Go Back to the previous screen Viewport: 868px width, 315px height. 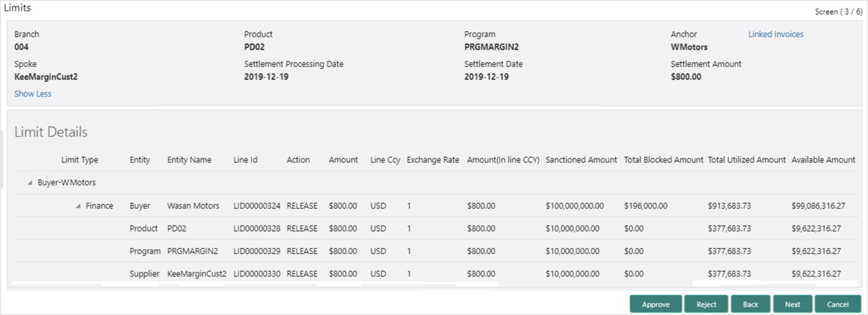pyautogui.click(x=750, y=304)
